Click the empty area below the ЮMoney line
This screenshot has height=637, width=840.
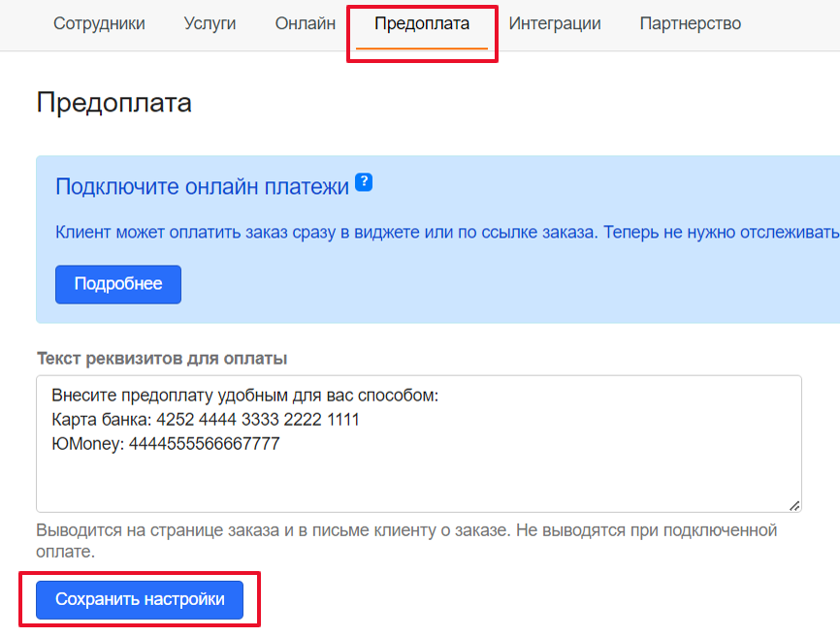coord(388,480)
